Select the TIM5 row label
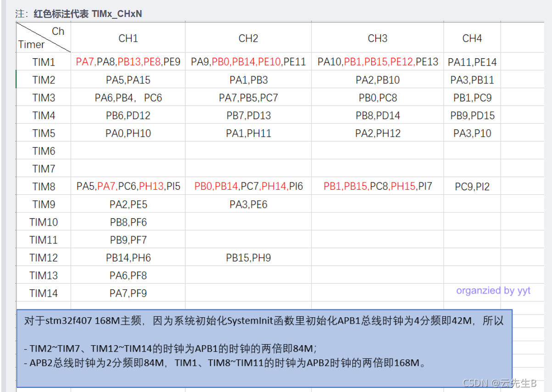552x392 pixels. pyautogui.click(x=44, y=133)
